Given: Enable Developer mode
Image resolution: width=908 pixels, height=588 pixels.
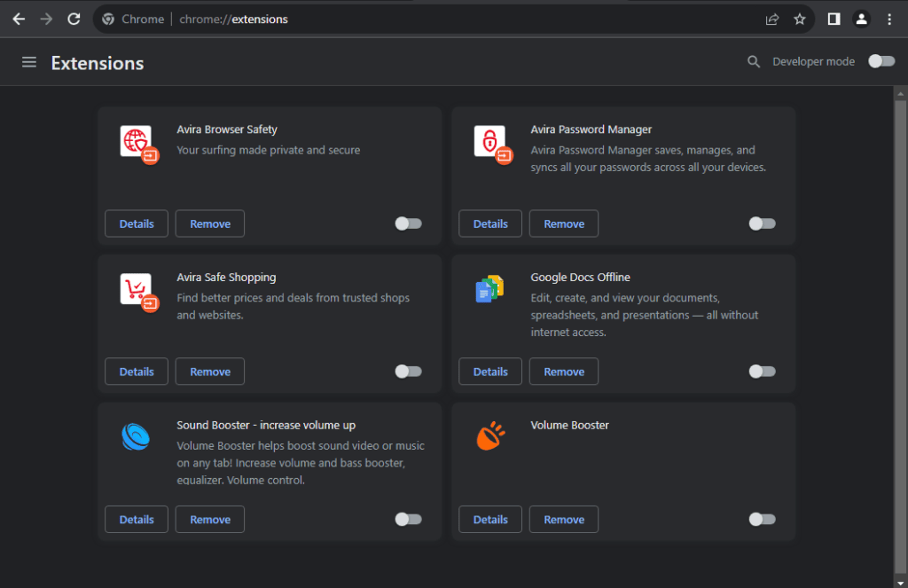Looking at the screenshot, I should pyautogui.click(x=881, y=61).
